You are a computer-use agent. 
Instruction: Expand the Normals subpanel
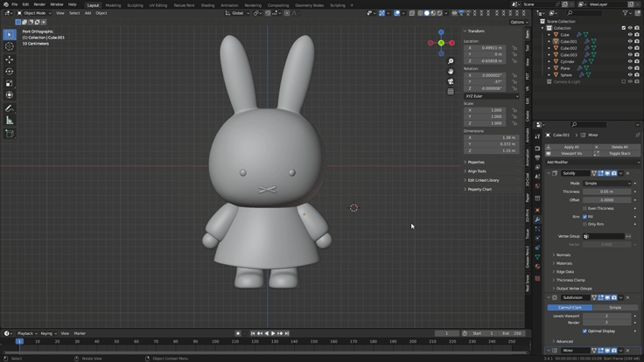562,254
